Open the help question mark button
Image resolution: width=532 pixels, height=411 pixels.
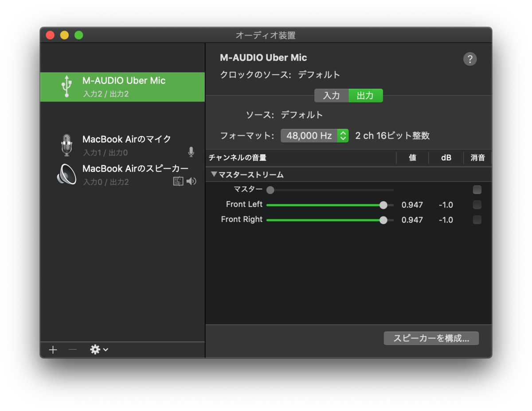[x=470, y=59]
